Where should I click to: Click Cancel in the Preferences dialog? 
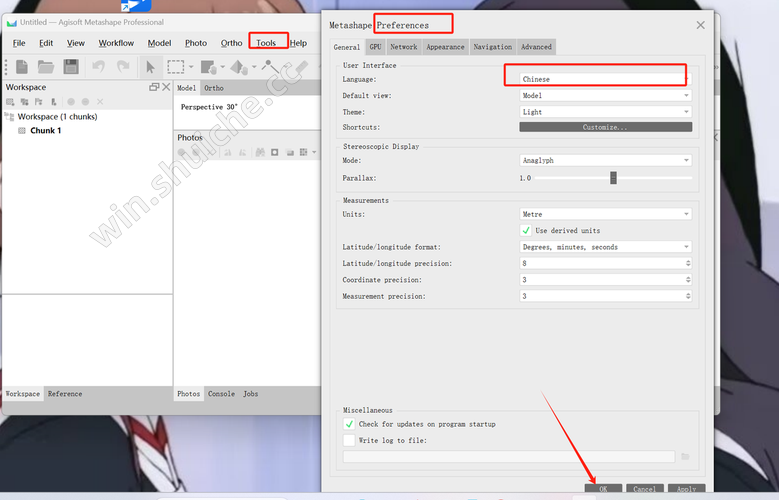pos(645,489)
